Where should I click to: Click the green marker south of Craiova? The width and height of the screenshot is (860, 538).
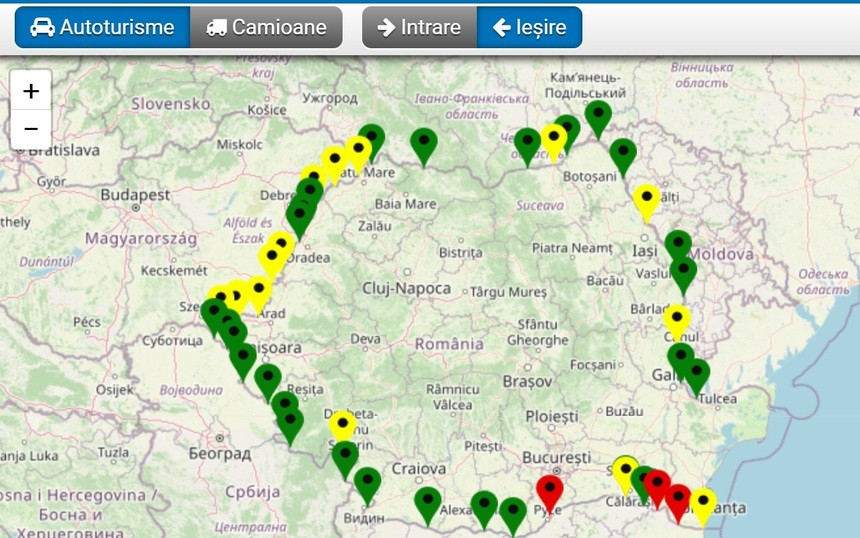tap(428, 502)
